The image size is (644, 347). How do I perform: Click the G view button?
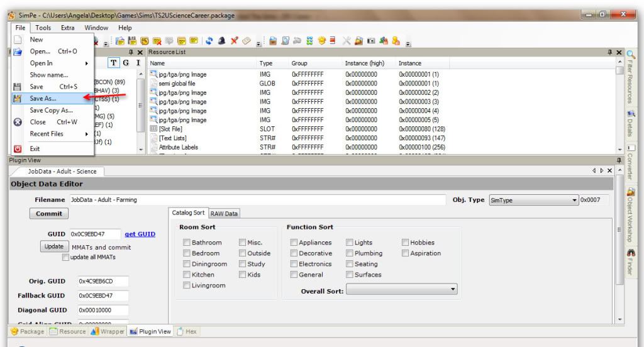(x=126, y=63)
